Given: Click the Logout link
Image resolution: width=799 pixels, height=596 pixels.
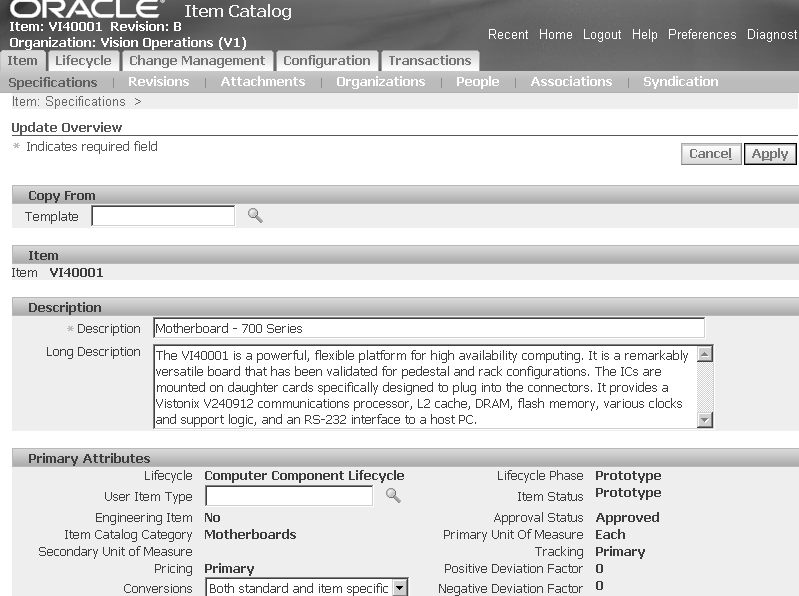Looking at the screenshot, I should click(602, 35).
